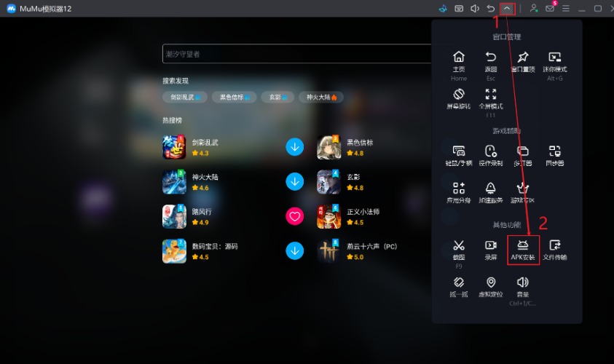614x364 pixels.
Task: Download 神火大陆 with blue arrow button
Action: [x=294, y=181]
